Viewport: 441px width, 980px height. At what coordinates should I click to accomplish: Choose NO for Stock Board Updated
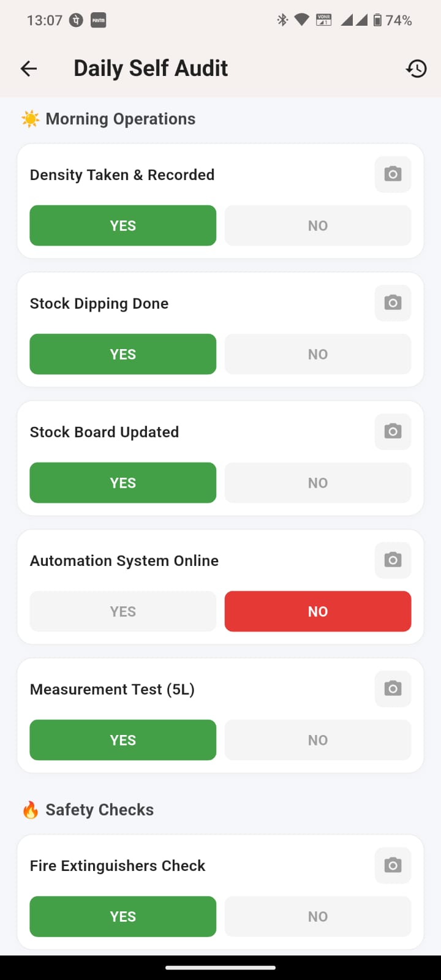[x=317, y=483]
